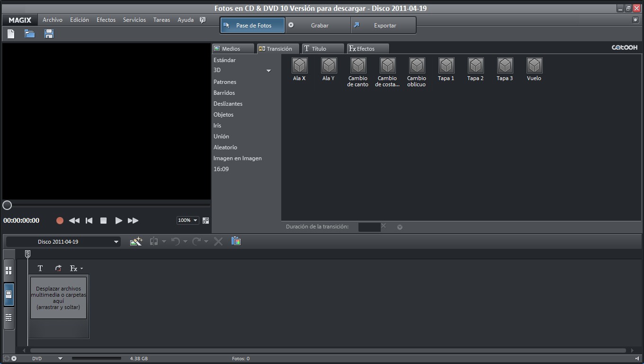The width and height of the screenshot is (644, 364).
Task: Open the Archivo menu
Action: (x=53, y=20)
